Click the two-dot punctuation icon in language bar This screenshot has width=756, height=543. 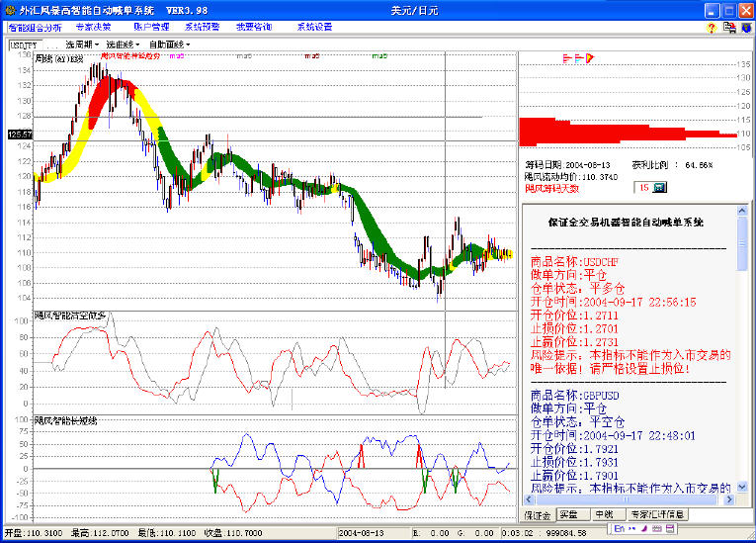(x=632, y=529)
